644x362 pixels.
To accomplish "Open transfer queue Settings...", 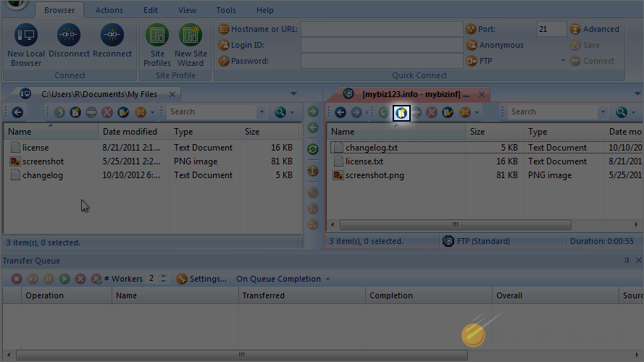I will [x=201, y=279].
